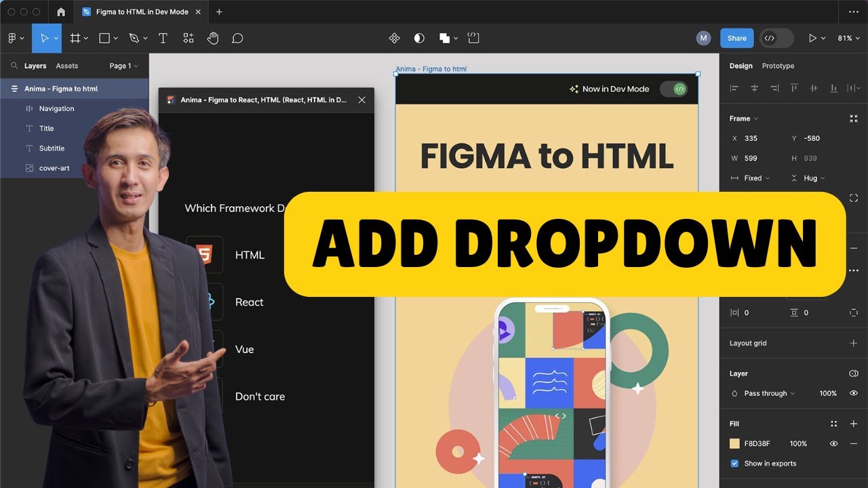Click the F8D38F fill color swatch
Screen dimensions: 868x488
[734, 444]
